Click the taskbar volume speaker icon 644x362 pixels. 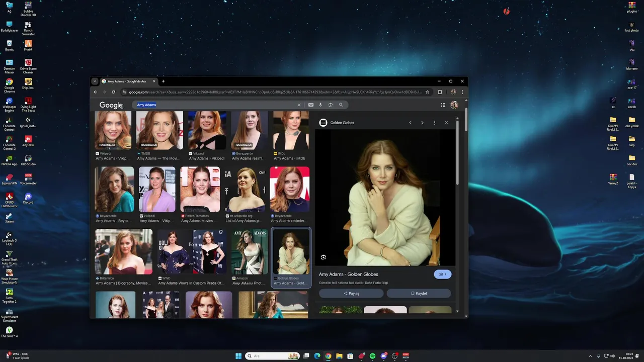click(612, 356)
